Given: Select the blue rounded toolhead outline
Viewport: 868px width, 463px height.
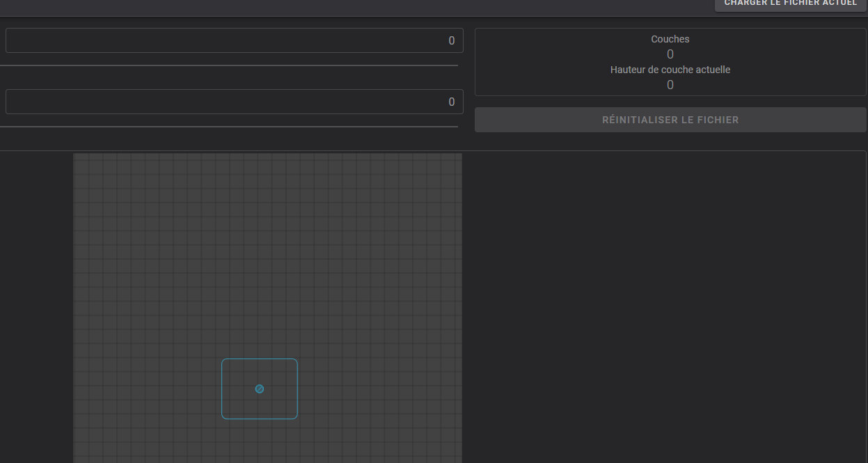Looking at the screenshot, I should [x=260, y=389].
